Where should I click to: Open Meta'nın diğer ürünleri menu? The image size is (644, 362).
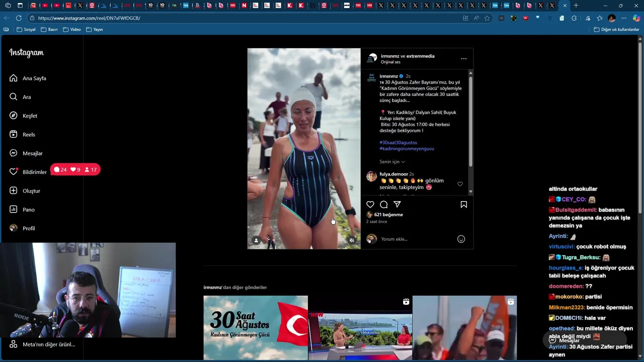coord(43,344)
